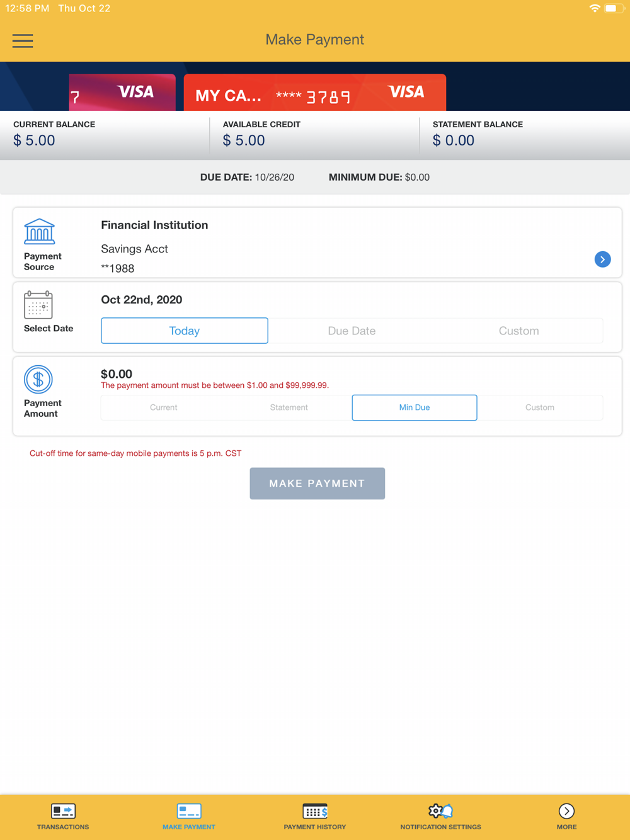Tap the 12:58 PM clock in status bar
This screenshot has width=630, height=840.
[27, 8]
